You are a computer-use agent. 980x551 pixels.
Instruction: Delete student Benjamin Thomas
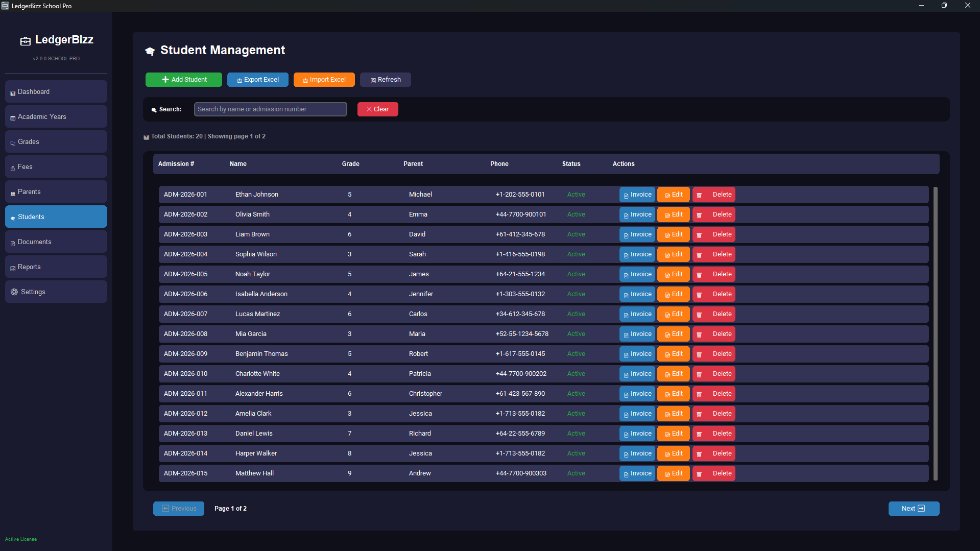(714, 354)
